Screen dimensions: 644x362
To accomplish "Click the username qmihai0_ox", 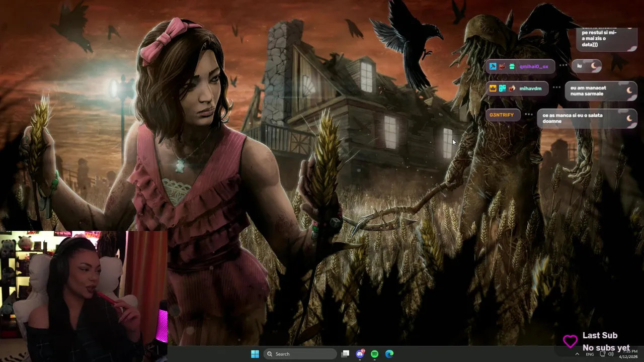I will pyautogui.click(x=534, y=66).
